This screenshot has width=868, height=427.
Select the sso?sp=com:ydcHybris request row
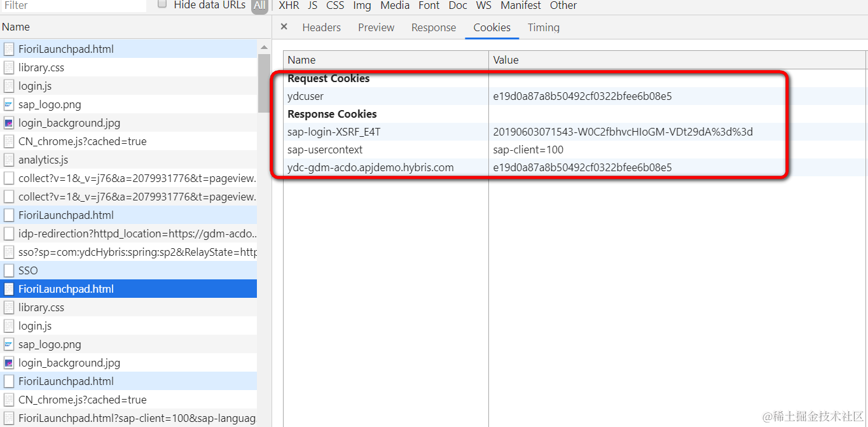[128, 252]
